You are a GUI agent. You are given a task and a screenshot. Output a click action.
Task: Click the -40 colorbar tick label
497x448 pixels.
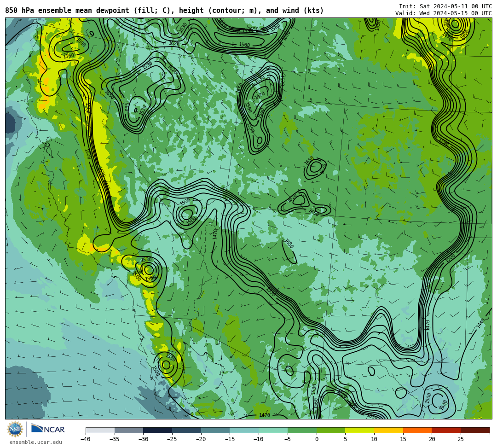pos(85,439)
